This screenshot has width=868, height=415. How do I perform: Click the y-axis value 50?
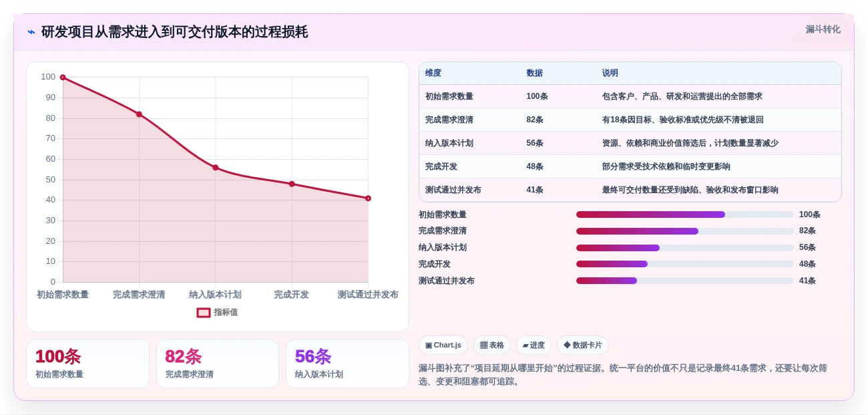point(51,180)
